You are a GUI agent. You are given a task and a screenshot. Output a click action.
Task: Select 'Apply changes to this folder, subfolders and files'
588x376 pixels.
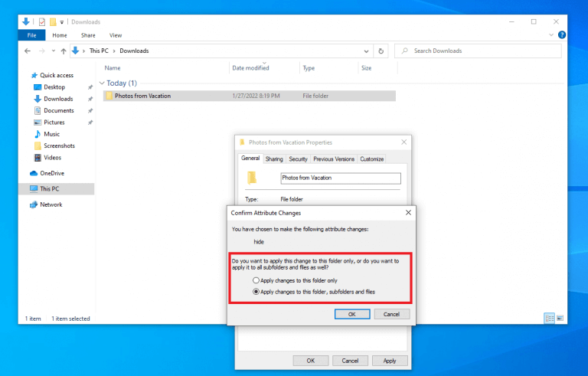point(314,292)
